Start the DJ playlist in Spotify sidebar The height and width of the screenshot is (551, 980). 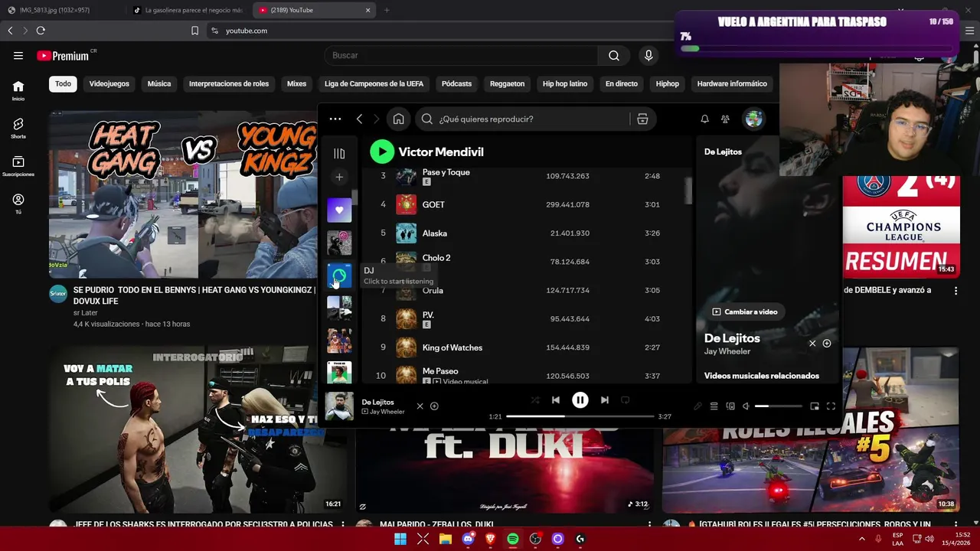(339, 275)
